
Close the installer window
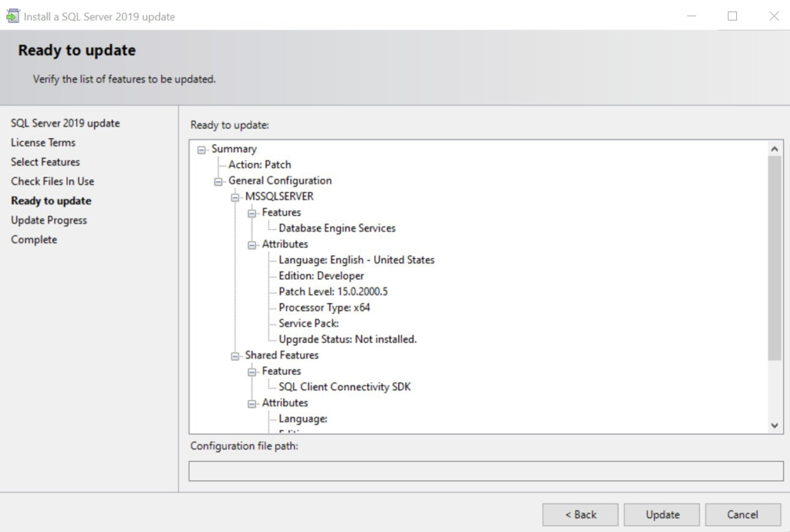click(774, 16)
